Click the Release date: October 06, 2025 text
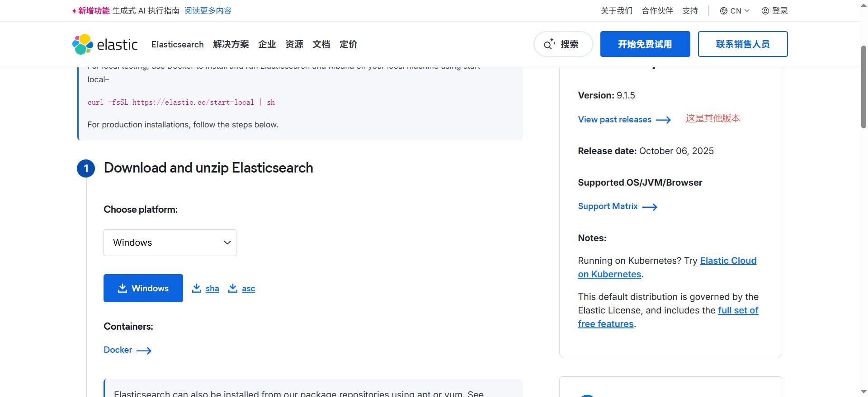 [x=646, y=151]
